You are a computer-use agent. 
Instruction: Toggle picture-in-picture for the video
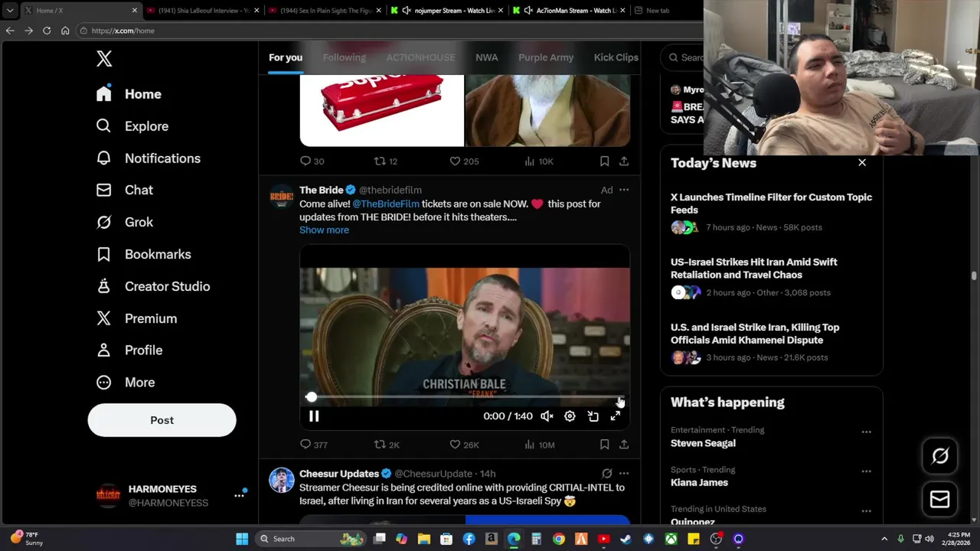click(x=593, y=416)
